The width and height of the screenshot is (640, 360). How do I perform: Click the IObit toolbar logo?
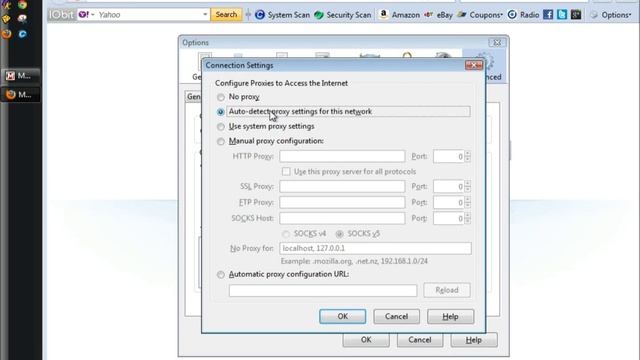[x=62, y=15]
